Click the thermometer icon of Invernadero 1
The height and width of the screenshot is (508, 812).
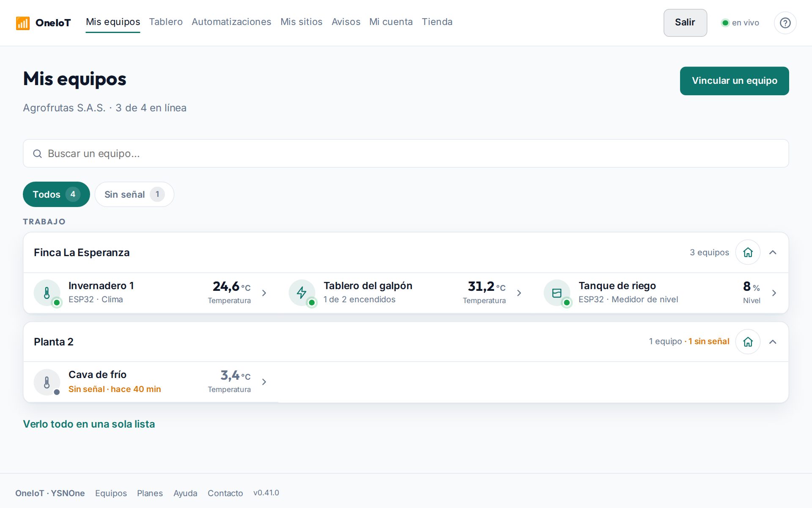point(47,293)
